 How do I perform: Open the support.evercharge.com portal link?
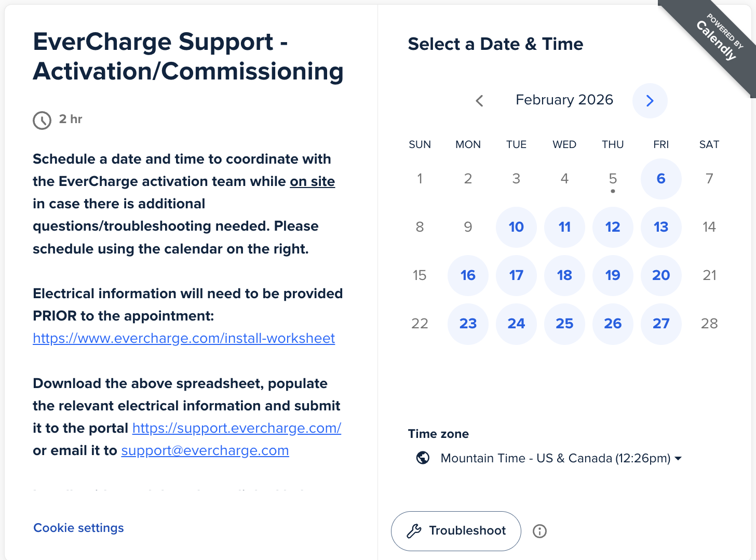(x=237, y=428)
